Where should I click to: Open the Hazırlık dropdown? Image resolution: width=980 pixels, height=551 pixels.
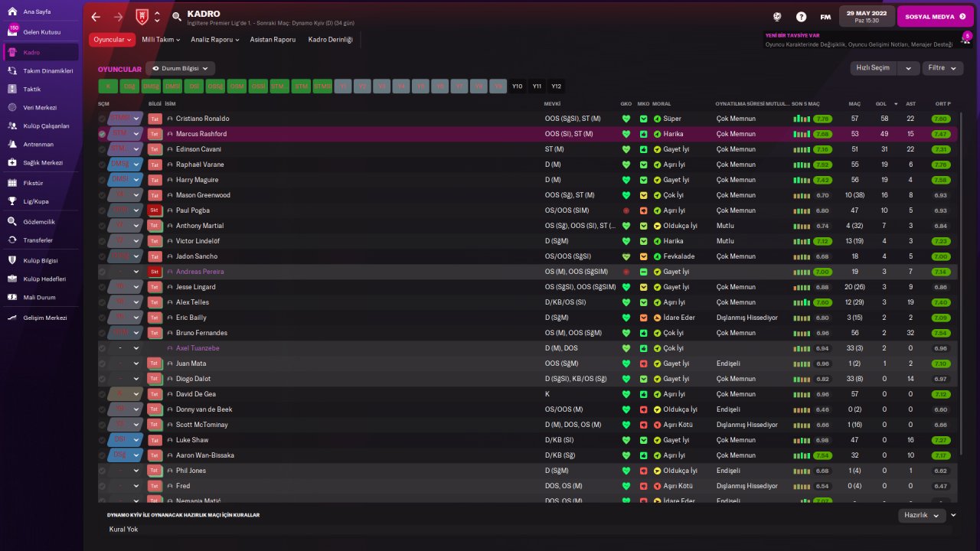pyautogui.click(x=923, y=515)
